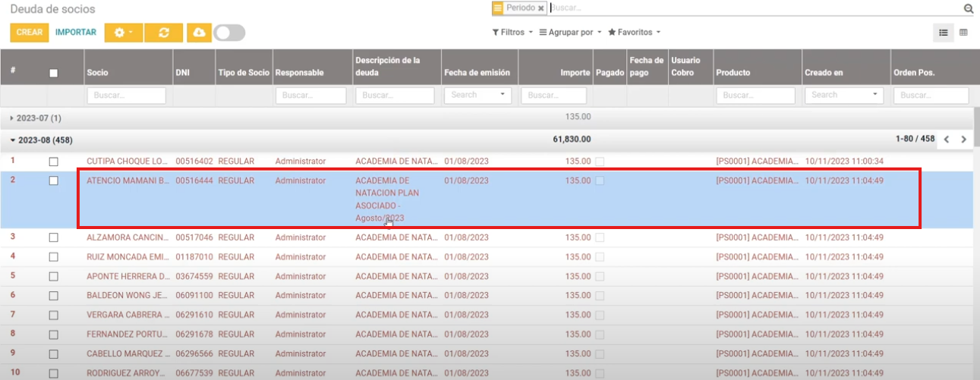Tick the checkbox for ALZAMORA CANCIN row
This screenshot has width=980, height=380.
click(53, 237)
